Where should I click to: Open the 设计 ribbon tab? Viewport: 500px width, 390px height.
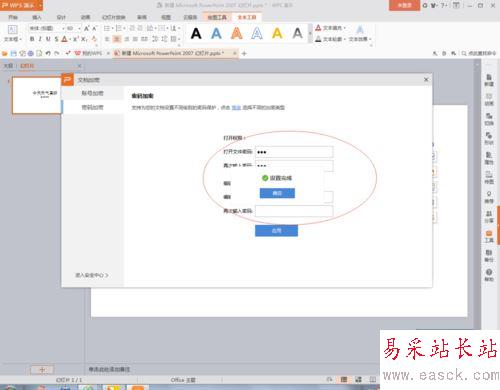coord(61,17)
